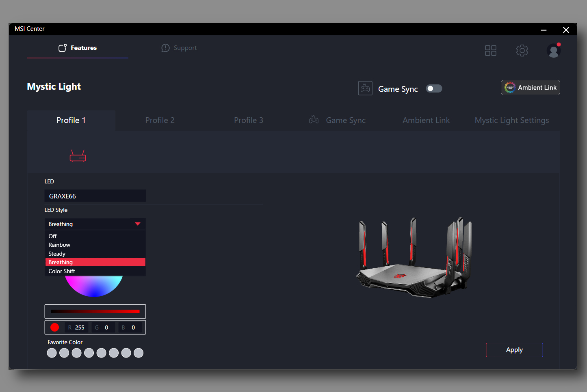This screenshot has width=587, height=392.
Task: Open Mystic Light Settings tab
Action: pos(512,120)
